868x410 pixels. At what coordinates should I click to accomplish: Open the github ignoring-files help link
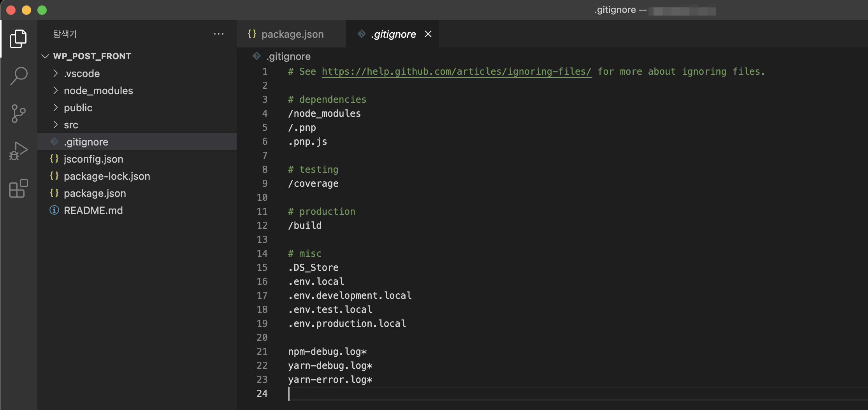pos(457,72)
